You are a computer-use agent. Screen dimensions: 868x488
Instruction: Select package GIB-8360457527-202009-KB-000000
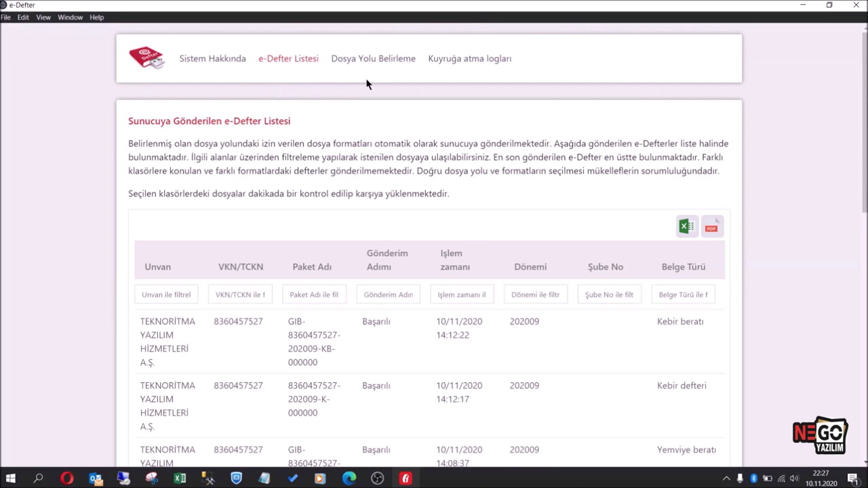314,342
